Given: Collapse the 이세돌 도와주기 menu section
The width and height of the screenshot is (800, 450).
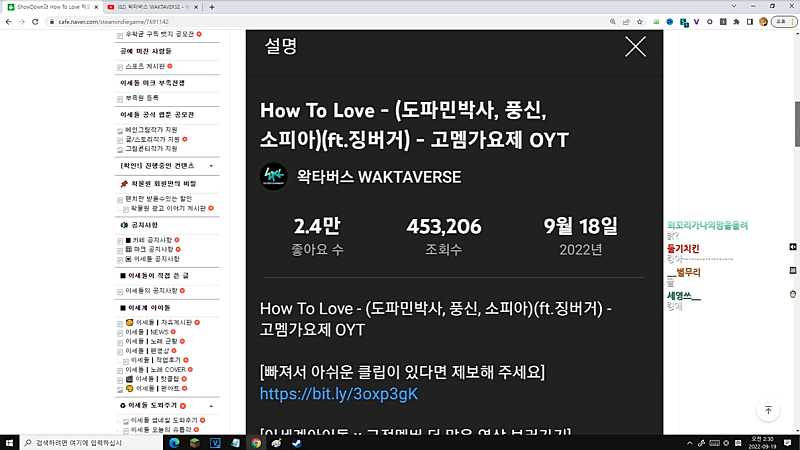Looking at the screenshot, I should 211,406.
